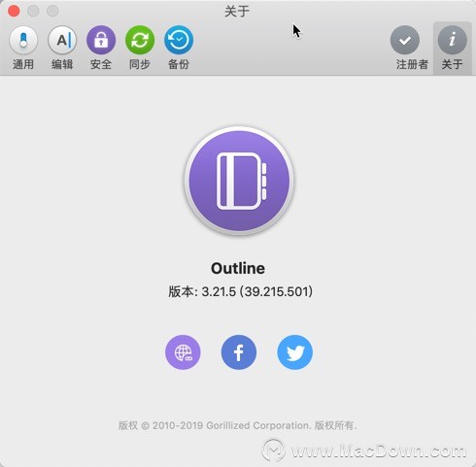
Task: Open the Outline Twitter page
Action: [295, 352]
